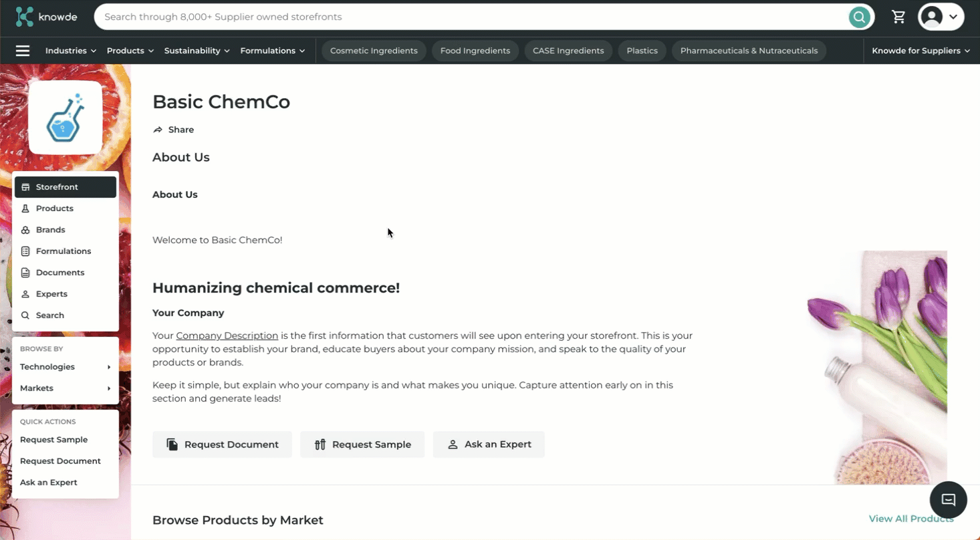
Task: Expand the Sustainability dropdown
Action: coord(197,51)
